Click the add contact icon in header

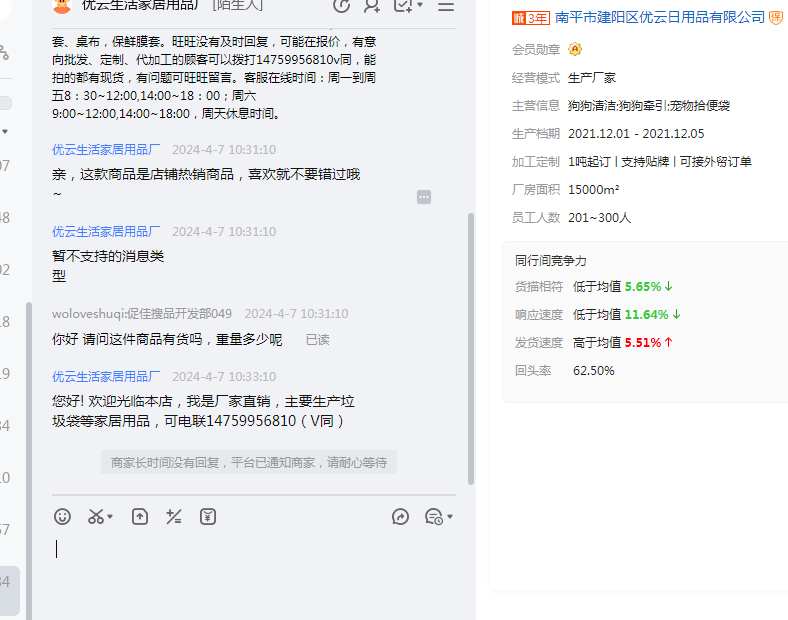click(x=372, y=6)
